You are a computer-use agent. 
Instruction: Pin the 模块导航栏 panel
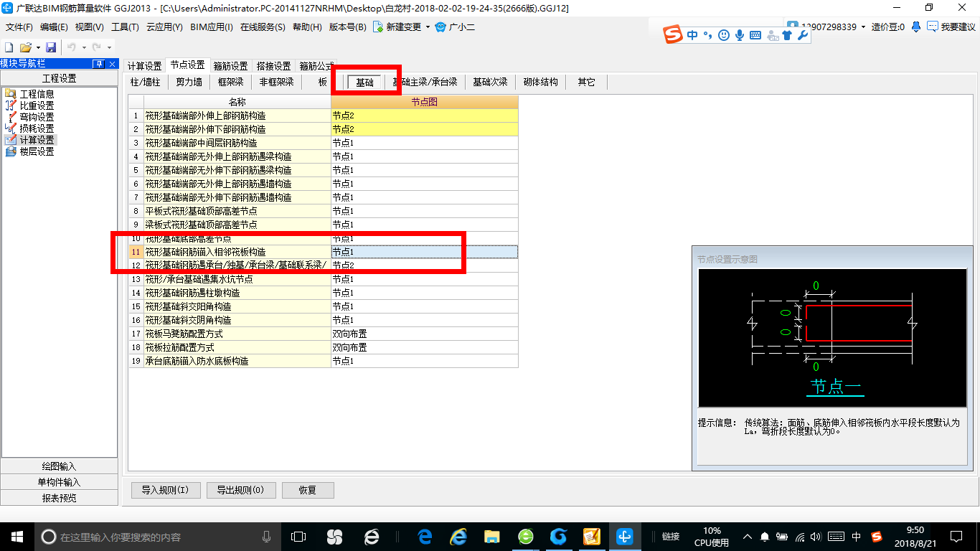pyautogui.click(x=98, y=63)
